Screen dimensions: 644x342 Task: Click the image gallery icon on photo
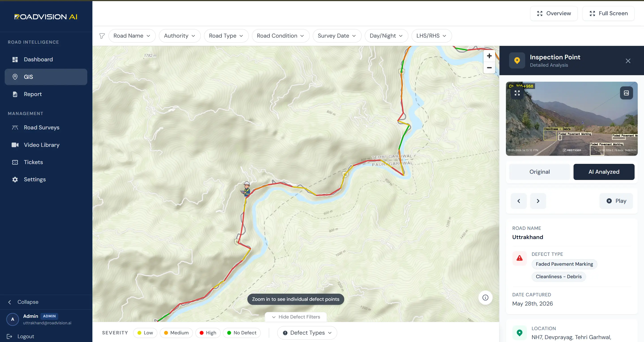click(626, 93)
